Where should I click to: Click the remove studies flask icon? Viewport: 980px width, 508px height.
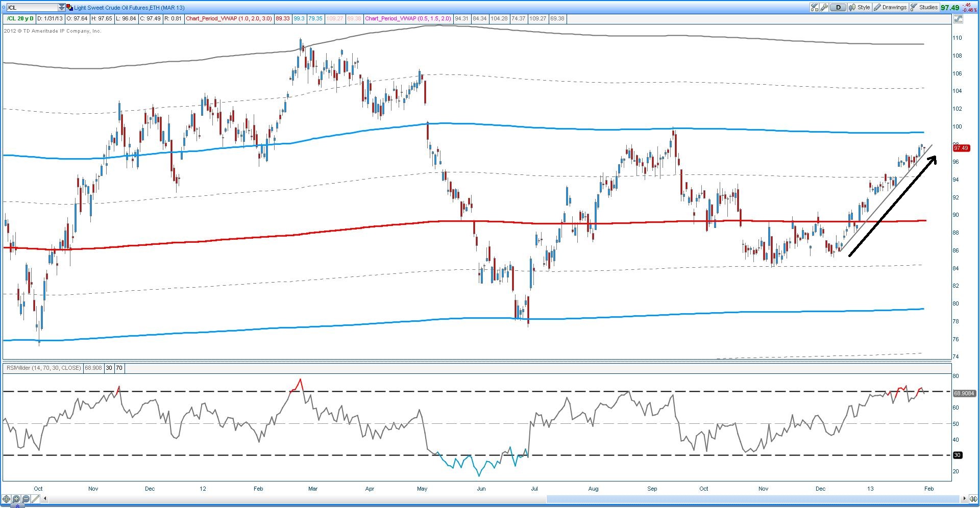pos(814,7)
